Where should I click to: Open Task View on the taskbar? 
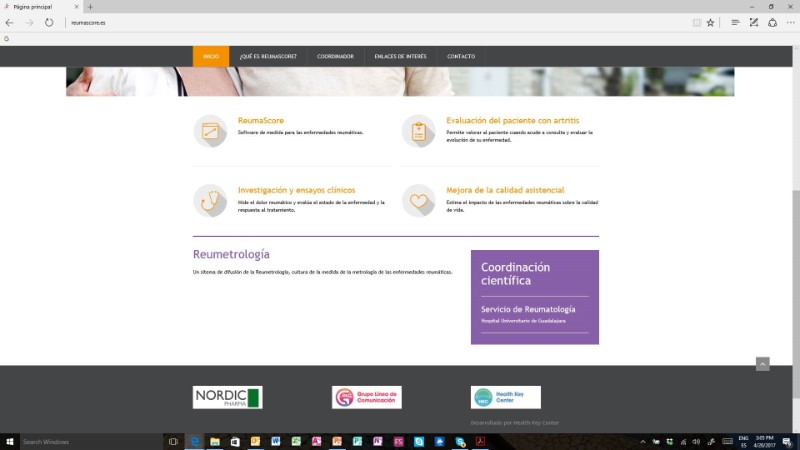point(173,442)
